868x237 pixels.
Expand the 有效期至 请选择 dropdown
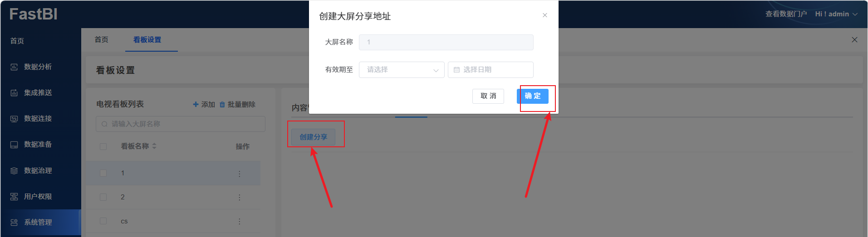(402, 70)
